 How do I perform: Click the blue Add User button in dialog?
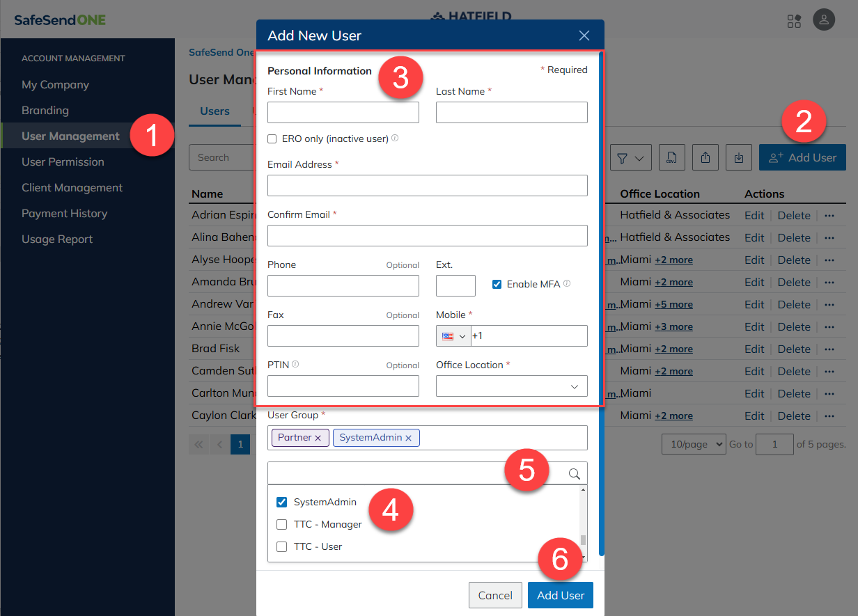tap(560, 596)
